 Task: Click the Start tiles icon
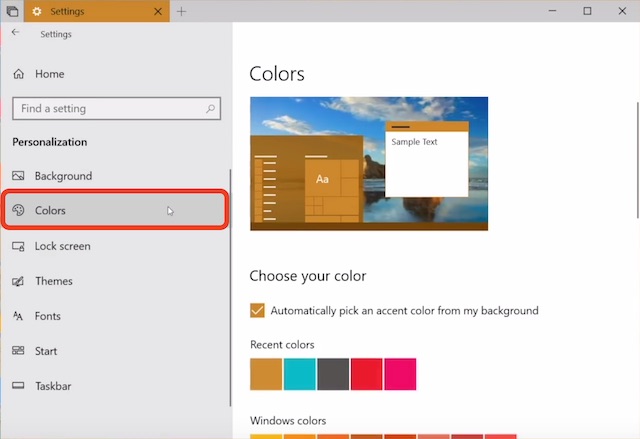tap(18, 350)
